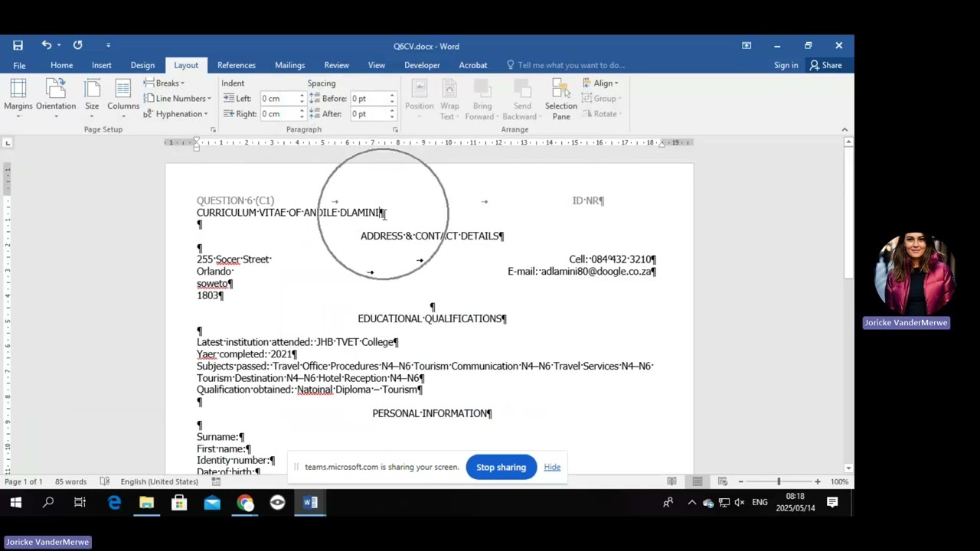This screenshot has height=551, width=980.
Task: Switch to Print Layout view
Action: click(697, 481)
